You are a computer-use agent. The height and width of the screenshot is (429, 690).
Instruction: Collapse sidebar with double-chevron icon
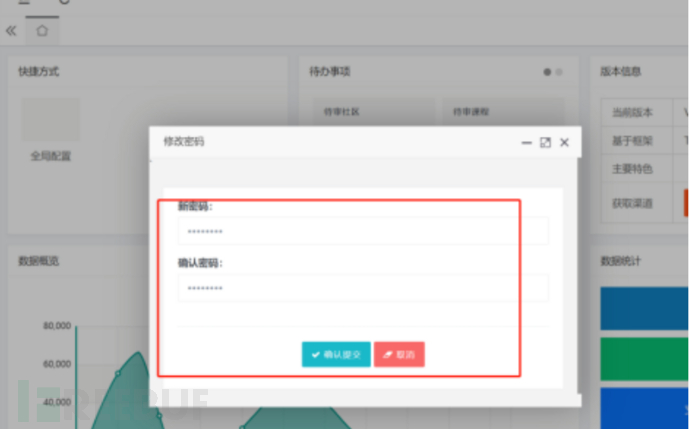tap(11, 31)
